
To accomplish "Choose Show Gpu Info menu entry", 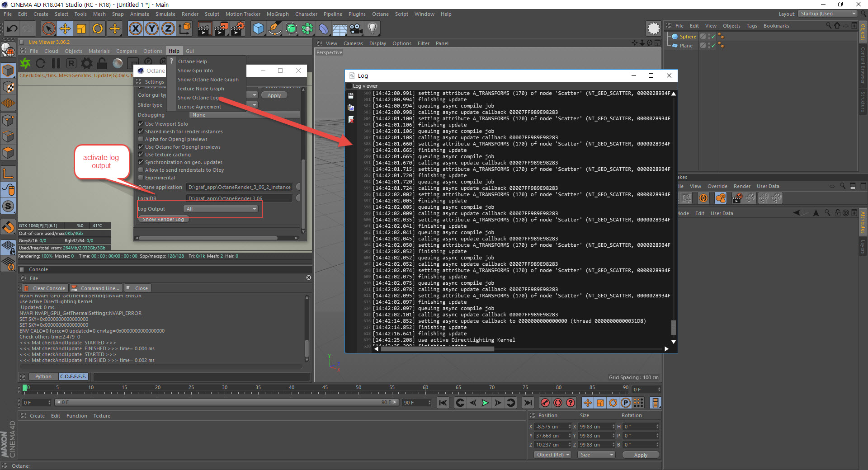I will [x=195, y=70].
